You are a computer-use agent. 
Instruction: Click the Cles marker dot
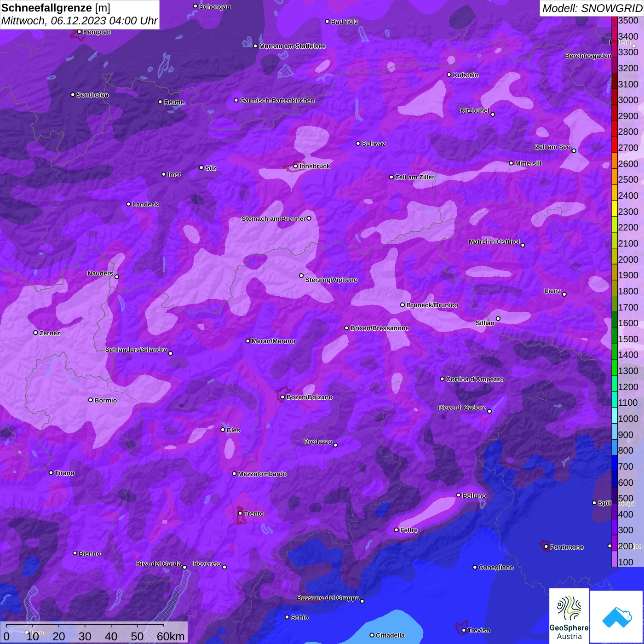click(223, 430)
